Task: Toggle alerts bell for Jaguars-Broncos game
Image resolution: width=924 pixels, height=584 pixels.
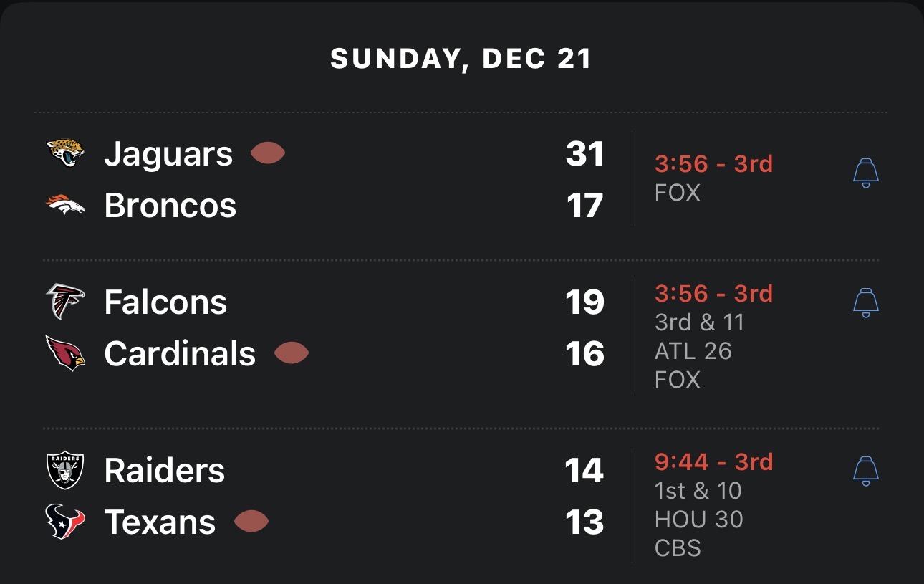Action: tap(866, 173)
